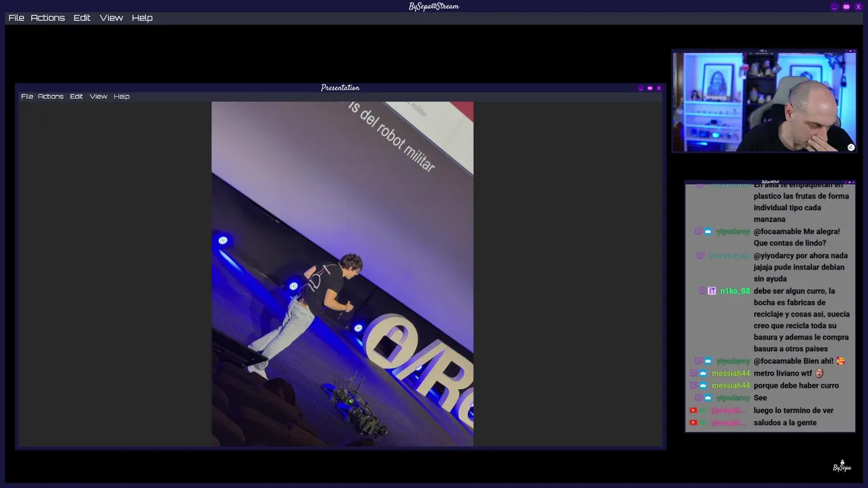This screenshot has height=488, width=868.
Task: Minimize the BySepa@Stream main window
Action: tap(834, 7)
